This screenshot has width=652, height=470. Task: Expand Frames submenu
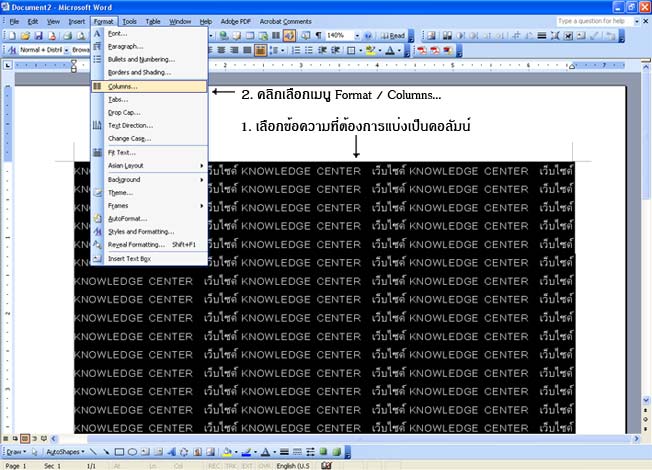pos(149,206)
